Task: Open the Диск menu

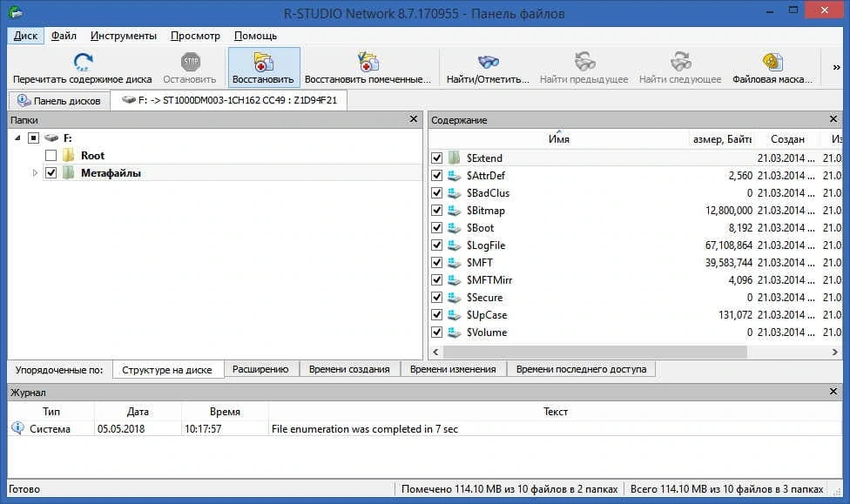Action: coord(25,36)
